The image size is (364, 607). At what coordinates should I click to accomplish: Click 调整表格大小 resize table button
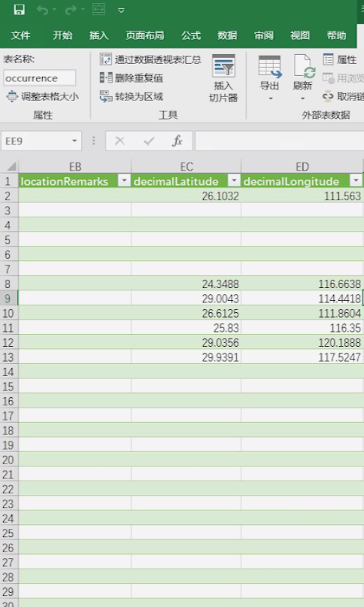43,96
